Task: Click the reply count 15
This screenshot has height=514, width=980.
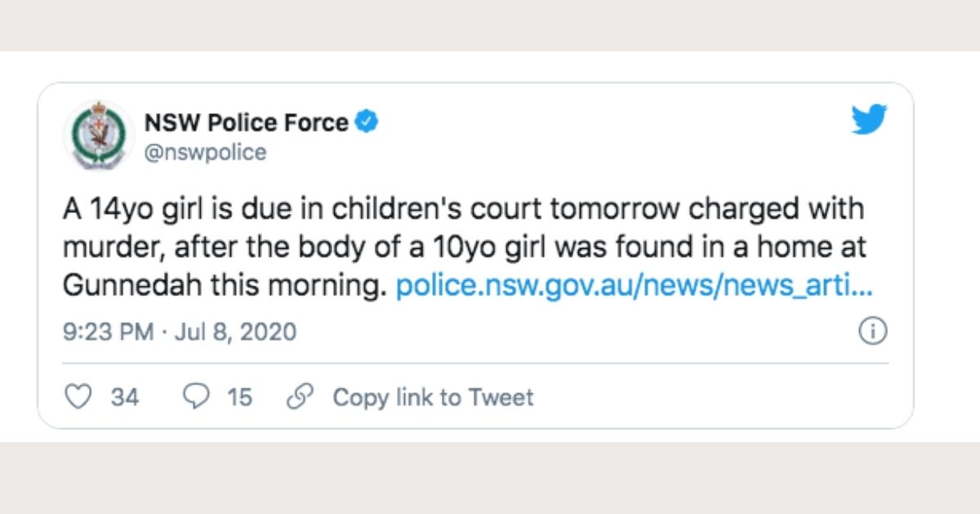Action: (240, 397)
